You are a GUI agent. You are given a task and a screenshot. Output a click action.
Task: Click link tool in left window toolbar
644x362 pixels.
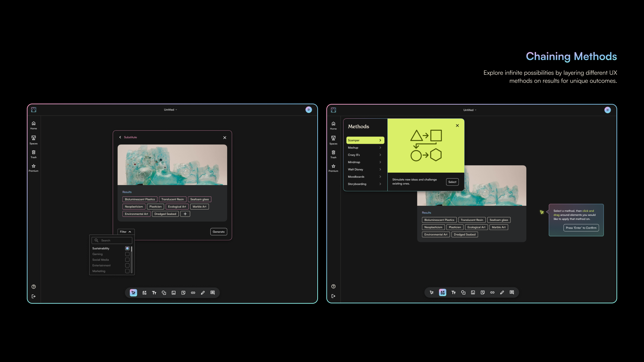(x=193, y=293)
